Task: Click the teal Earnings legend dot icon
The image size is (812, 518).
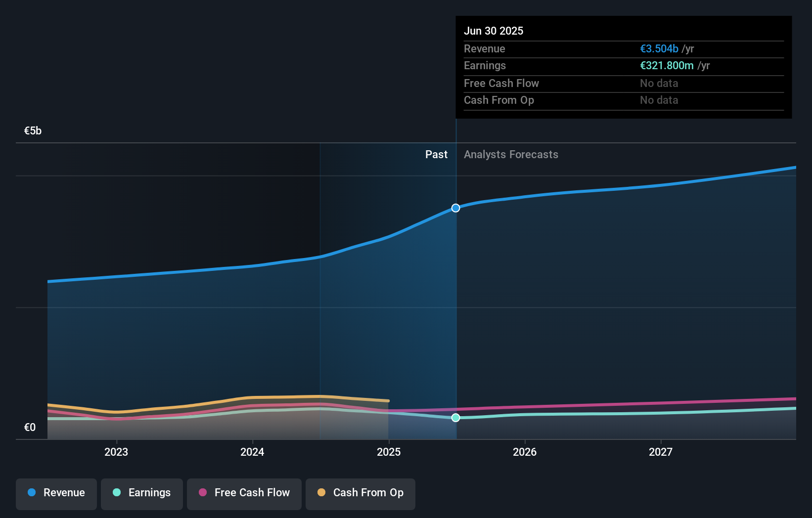Action: click(116, 493)
